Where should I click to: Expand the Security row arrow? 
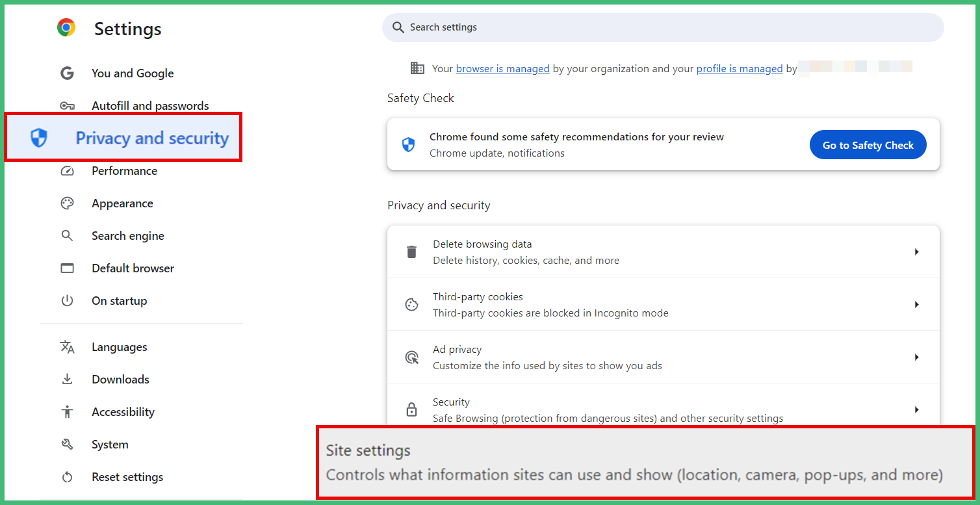[x=916, y=409]
